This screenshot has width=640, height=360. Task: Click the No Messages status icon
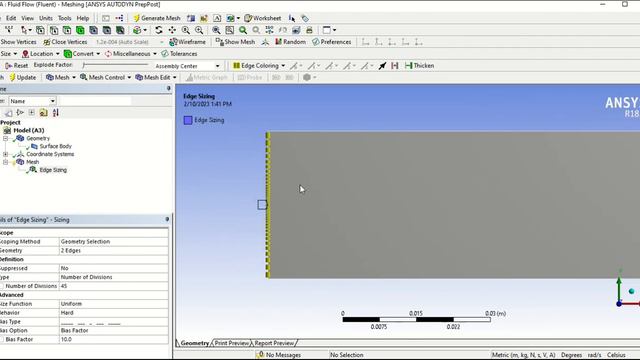260,355
